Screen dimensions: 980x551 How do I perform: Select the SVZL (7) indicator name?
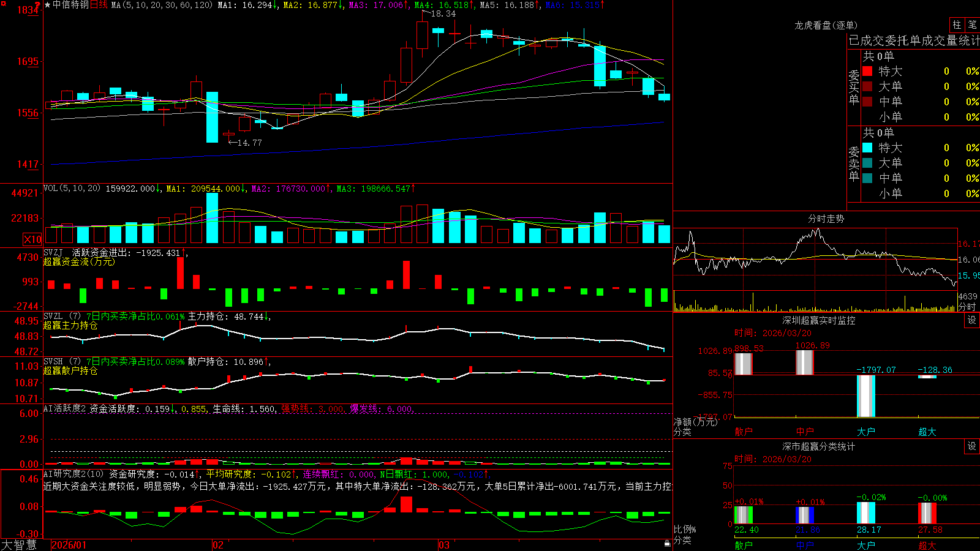[62, 317]
